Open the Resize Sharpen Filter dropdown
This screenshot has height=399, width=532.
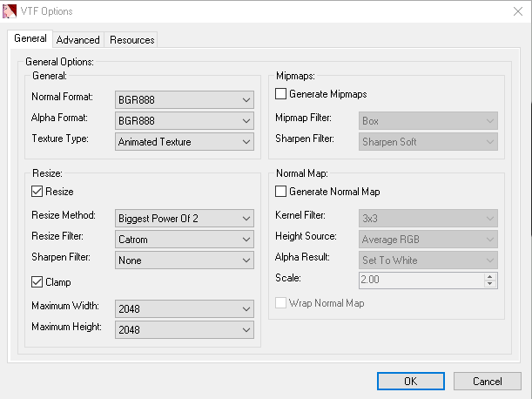point(184,260)
